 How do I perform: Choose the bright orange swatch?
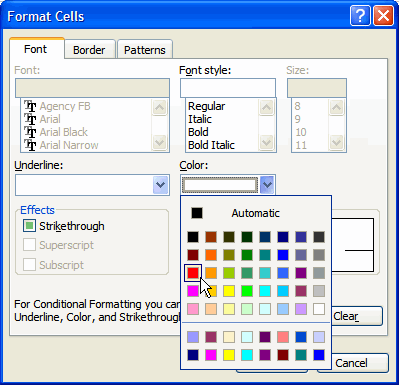211,255
